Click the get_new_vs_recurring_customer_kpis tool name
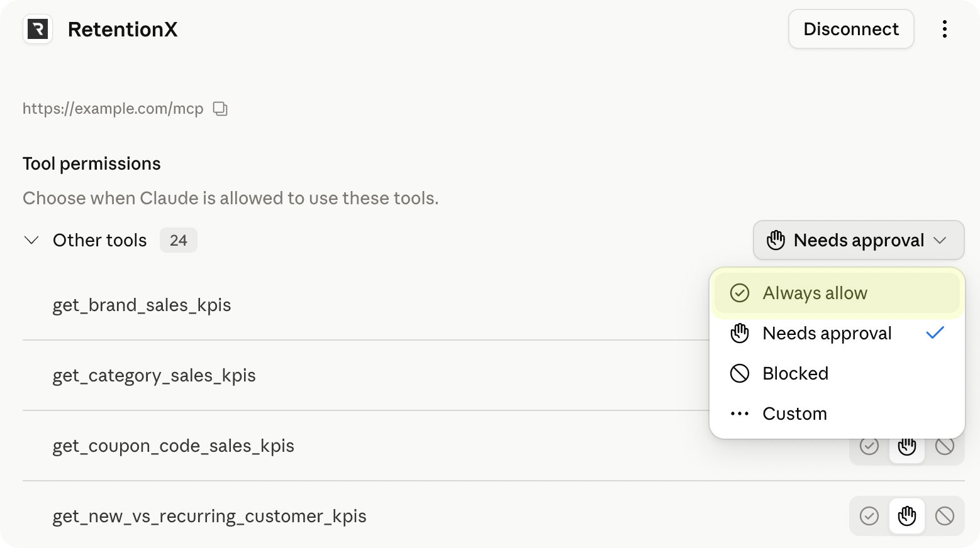Viewport: 980px width, 548px height. tap(209, 517)
